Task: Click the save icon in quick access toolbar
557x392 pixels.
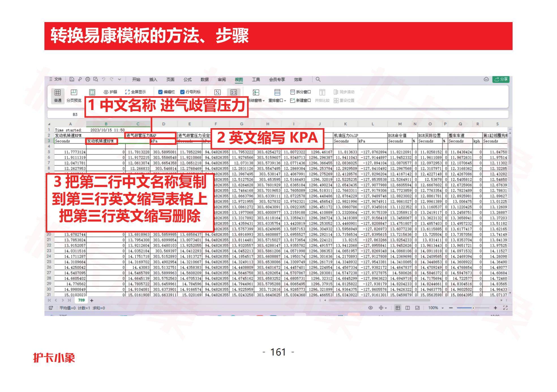Action: coord(72,79)
